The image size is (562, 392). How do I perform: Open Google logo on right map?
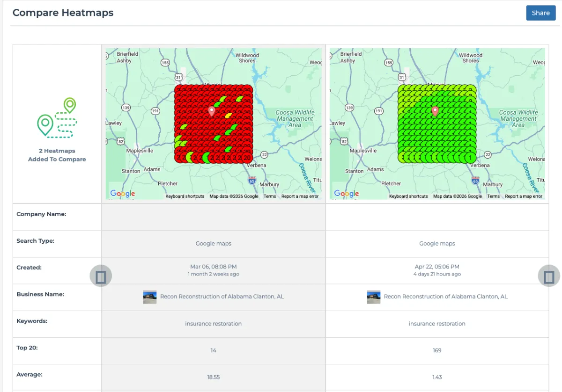346,194
